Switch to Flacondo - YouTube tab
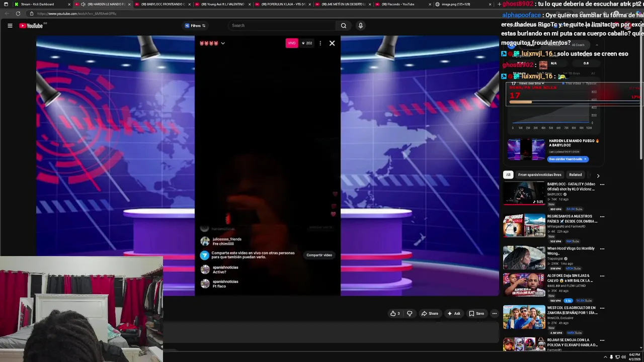 (403, 4)
